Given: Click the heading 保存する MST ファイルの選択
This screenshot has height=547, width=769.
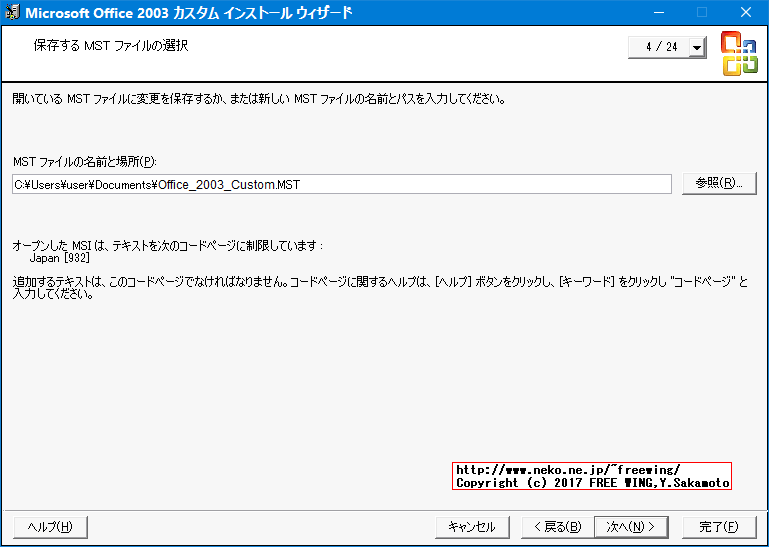Looking at the screenshot, I should [111, 46].
